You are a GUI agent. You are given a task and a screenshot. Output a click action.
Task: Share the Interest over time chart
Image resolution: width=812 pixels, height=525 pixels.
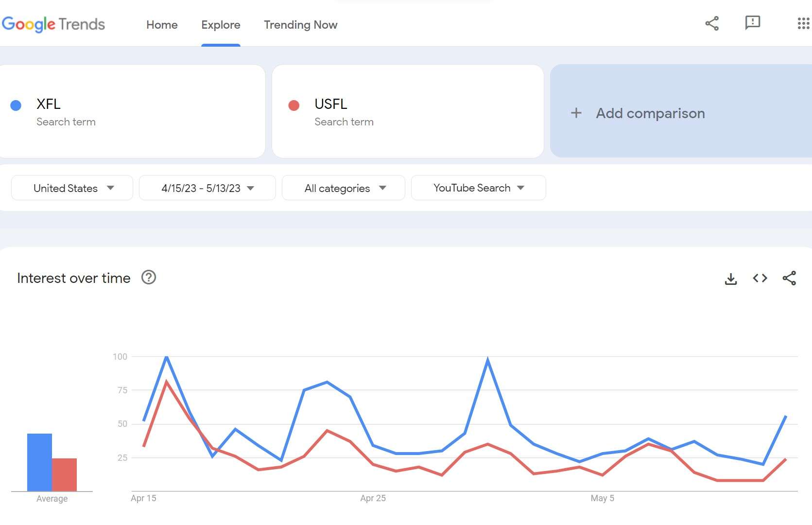click(x=789, y=278)
